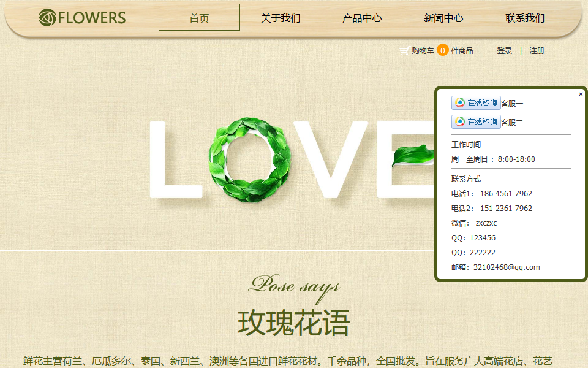Click the 登录 login link

[505, 51]
